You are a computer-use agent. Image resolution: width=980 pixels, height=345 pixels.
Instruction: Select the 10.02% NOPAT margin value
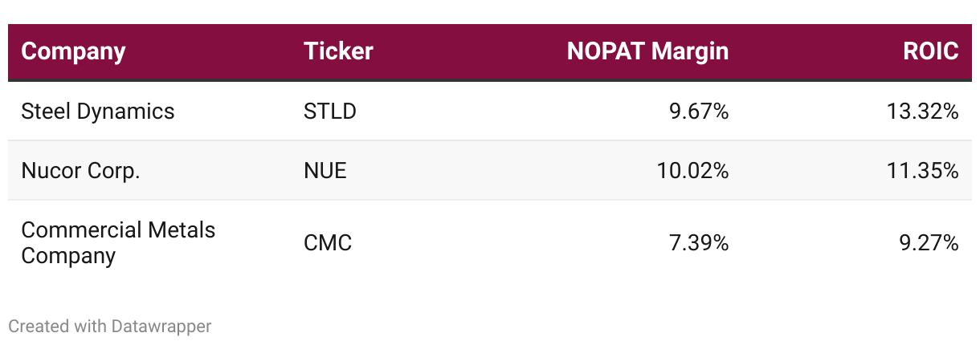click(692, 170)
